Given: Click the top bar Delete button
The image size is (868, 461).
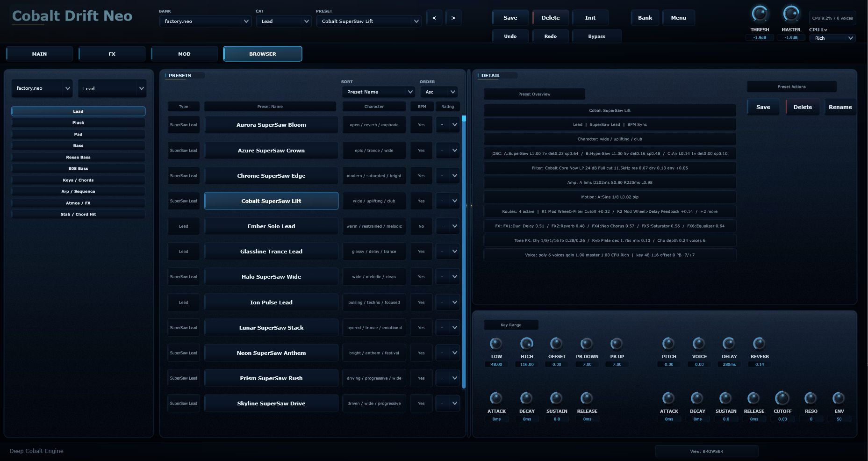Looking at the screenshot, I should point(550,18).
